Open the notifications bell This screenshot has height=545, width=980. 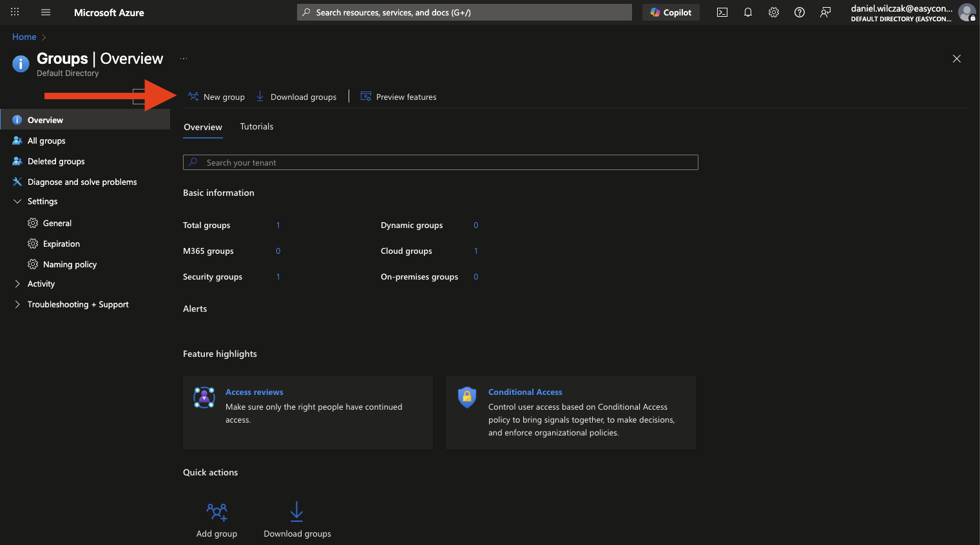748,12
